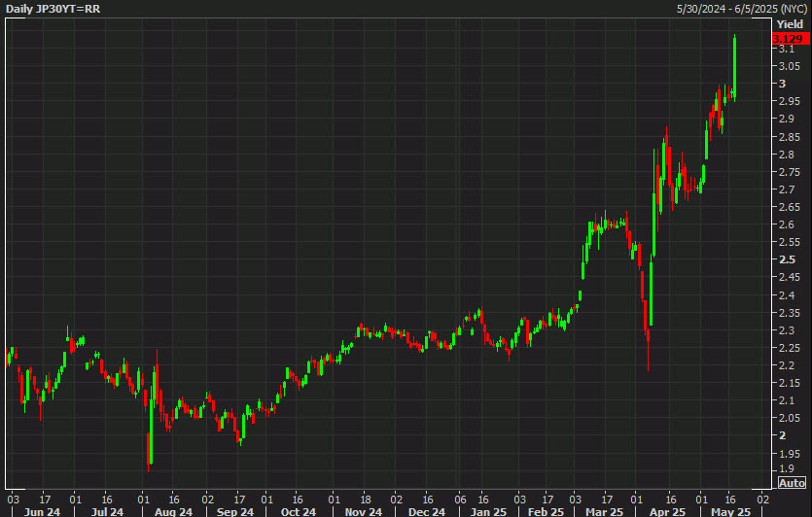Screen dimensions: 812x517
Task: Click the 1.9 yield axis label
Action: tap(787, 468)
